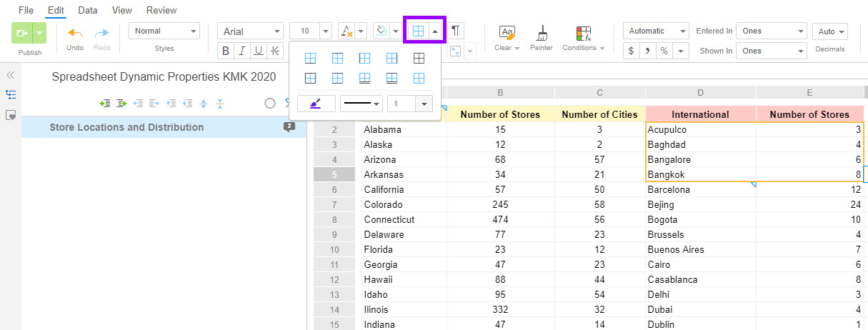Screen dimensions: 868x330
Task: Click the outline tree sidebar icon
Action: tap(11, 94)
